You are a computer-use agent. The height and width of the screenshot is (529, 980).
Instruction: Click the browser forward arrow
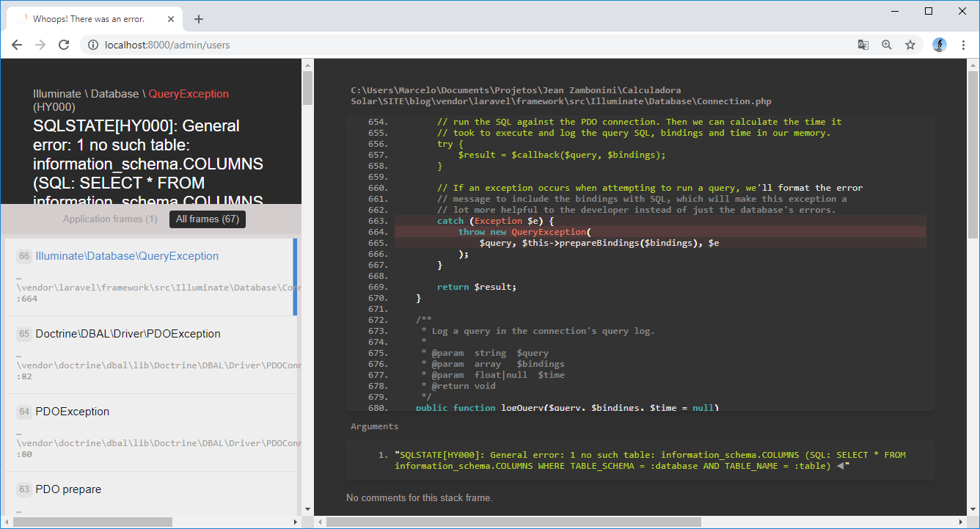point(40,45)
